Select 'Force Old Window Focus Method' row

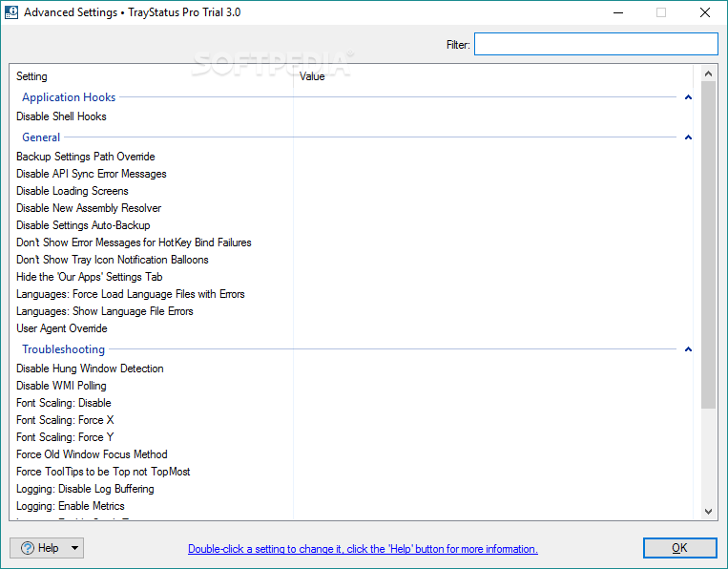coord(92,453)
